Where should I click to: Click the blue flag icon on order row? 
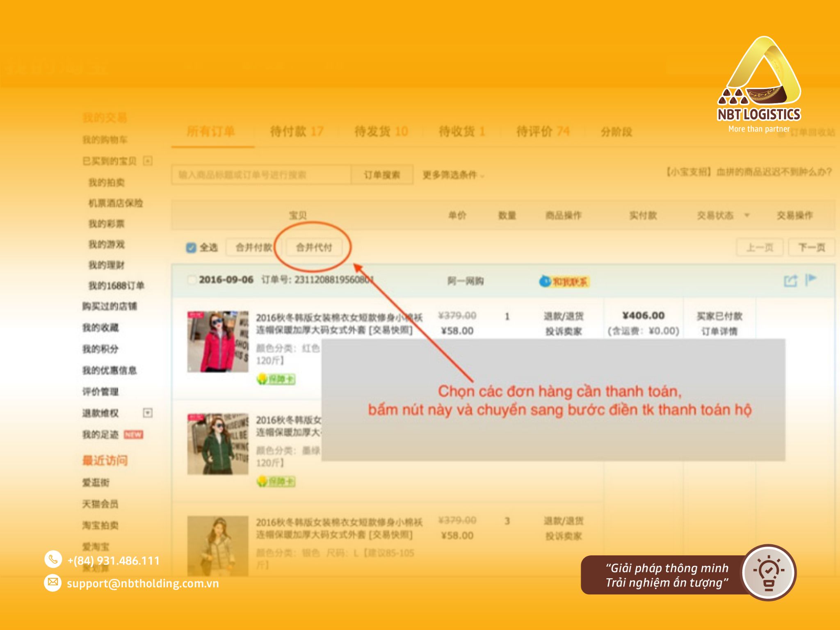coord(810,280)
